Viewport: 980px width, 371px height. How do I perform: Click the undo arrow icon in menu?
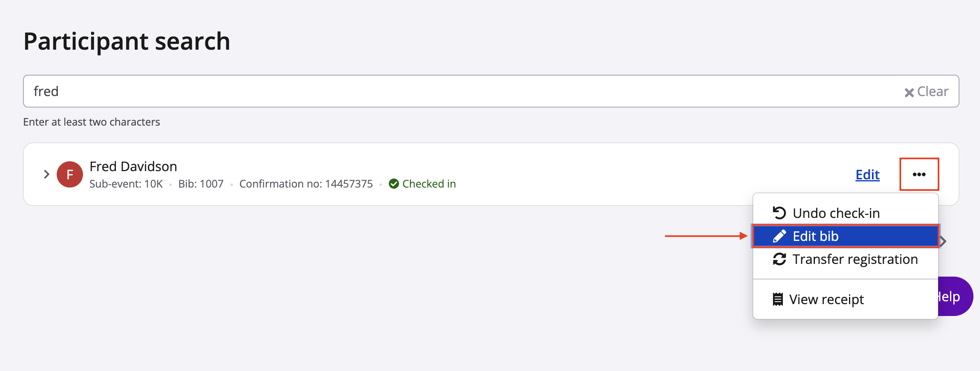(x=779, y=213)
